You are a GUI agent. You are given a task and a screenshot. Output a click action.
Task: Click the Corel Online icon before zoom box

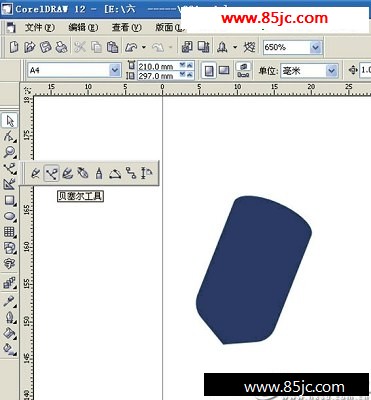coord(249,47)
